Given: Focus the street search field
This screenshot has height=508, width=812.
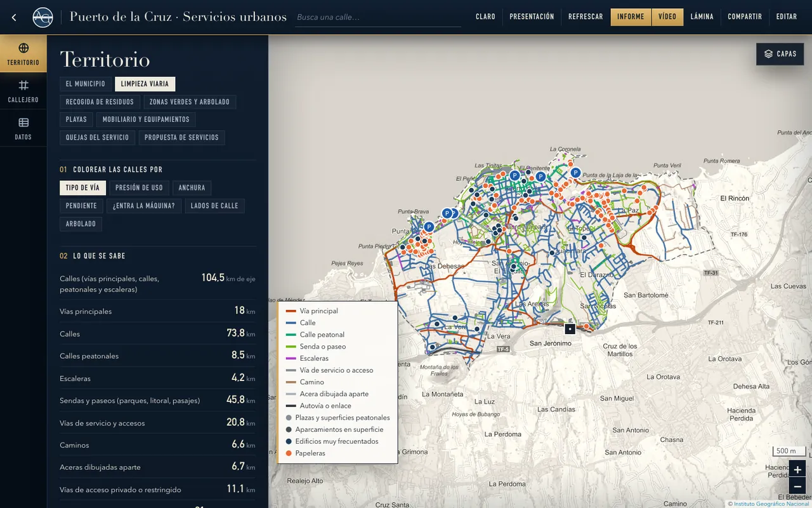Looking at the screenshot, I should pyautogui.click(x=378, y=17).
